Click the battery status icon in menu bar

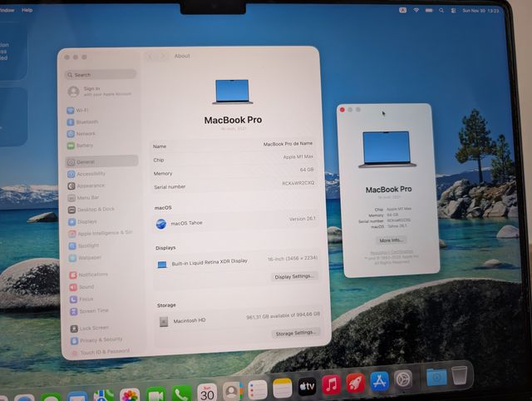tap(429, 11)
